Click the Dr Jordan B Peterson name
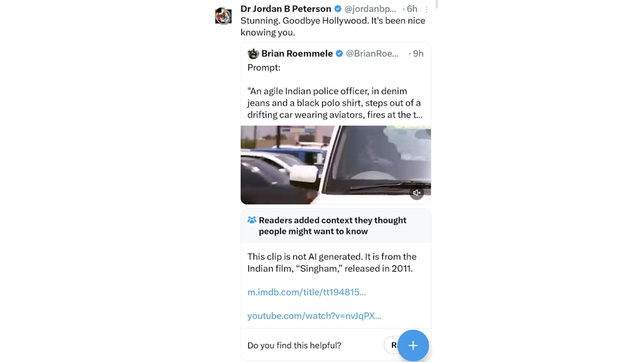Viewport: 644px width, 362px height. click(x=286, y=9)
